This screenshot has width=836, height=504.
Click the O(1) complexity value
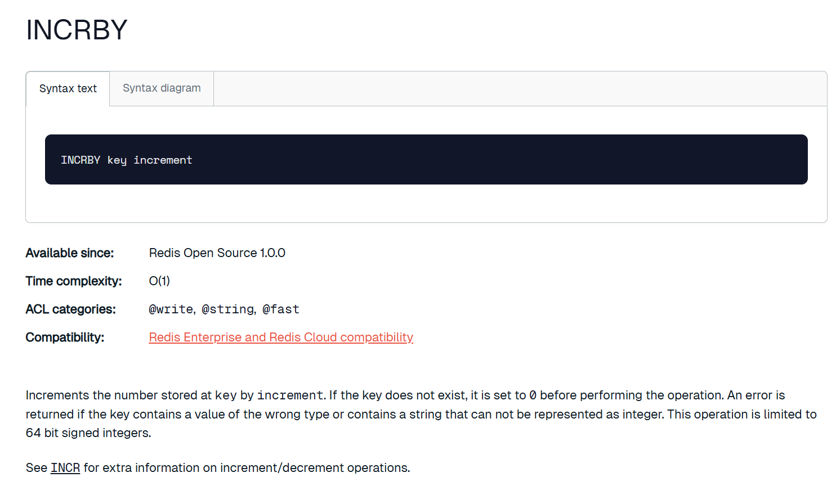[x=159, y=281]
